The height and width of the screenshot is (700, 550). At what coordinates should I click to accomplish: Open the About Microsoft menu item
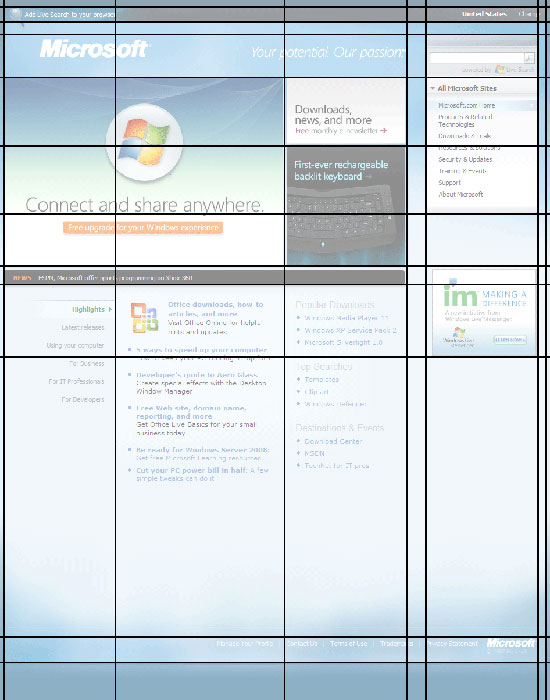(x=460, y=194)
